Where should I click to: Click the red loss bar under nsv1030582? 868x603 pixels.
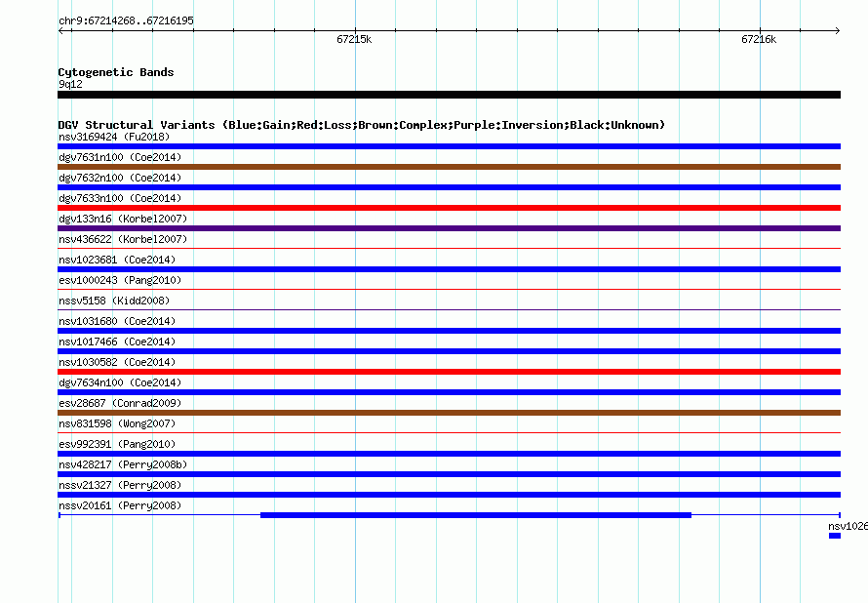pos(449,372)
